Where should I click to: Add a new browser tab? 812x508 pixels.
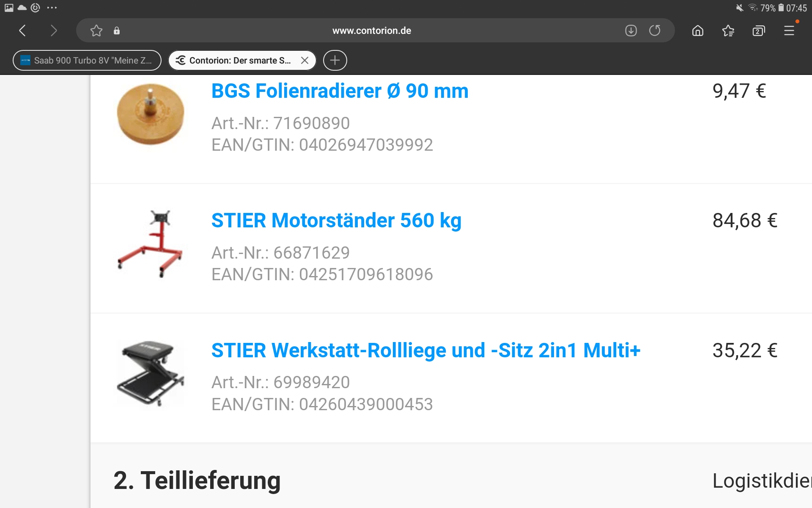pyautogui.click(x=335, y=60)
